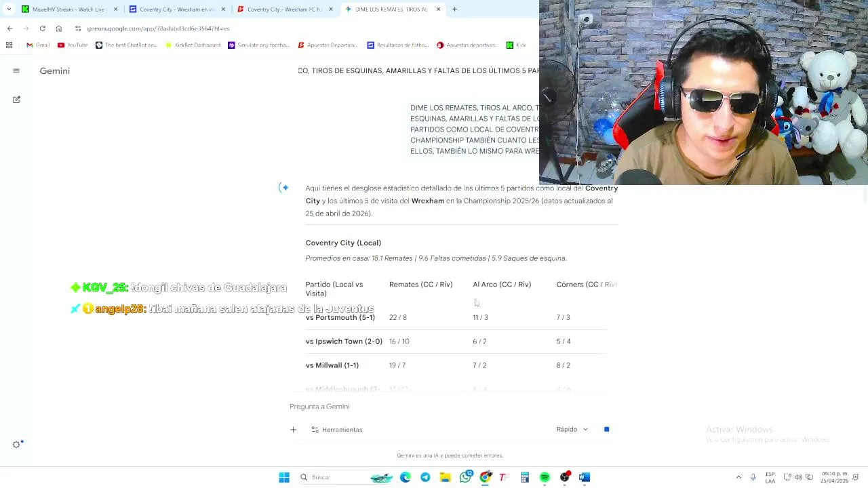The image size is (868, 488).
Task: Click the Coventry City (Local) heading
Action: (x=343, y=243)
